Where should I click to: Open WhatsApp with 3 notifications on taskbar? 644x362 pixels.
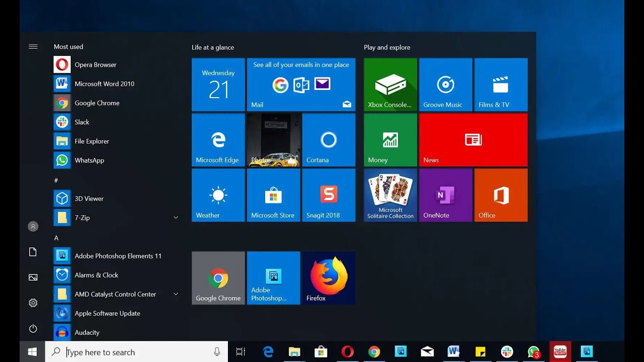[533, 352]
